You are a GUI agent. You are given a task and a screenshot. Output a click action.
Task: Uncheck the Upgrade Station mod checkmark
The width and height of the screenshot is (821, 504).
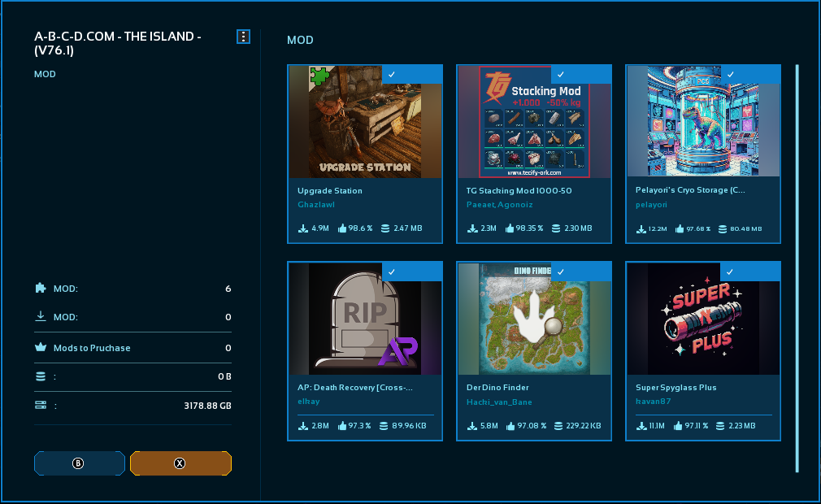(x=392, y=74)
